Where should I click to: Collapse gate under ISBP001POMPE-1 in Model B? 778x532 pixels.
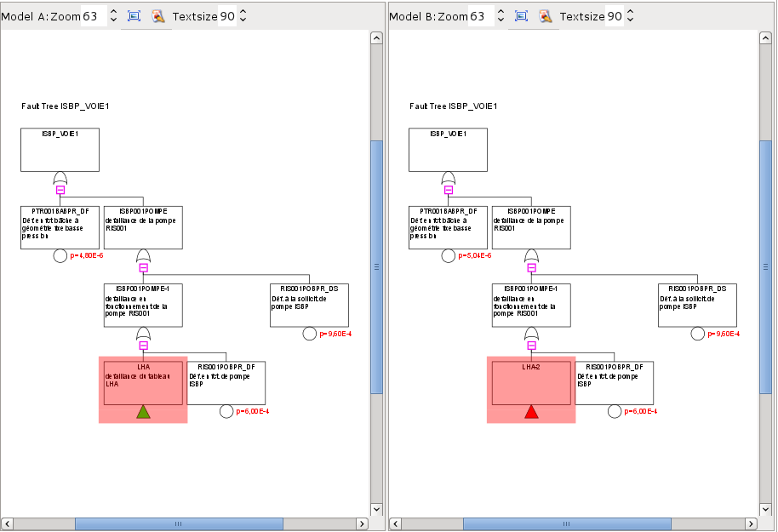[531, 346]
